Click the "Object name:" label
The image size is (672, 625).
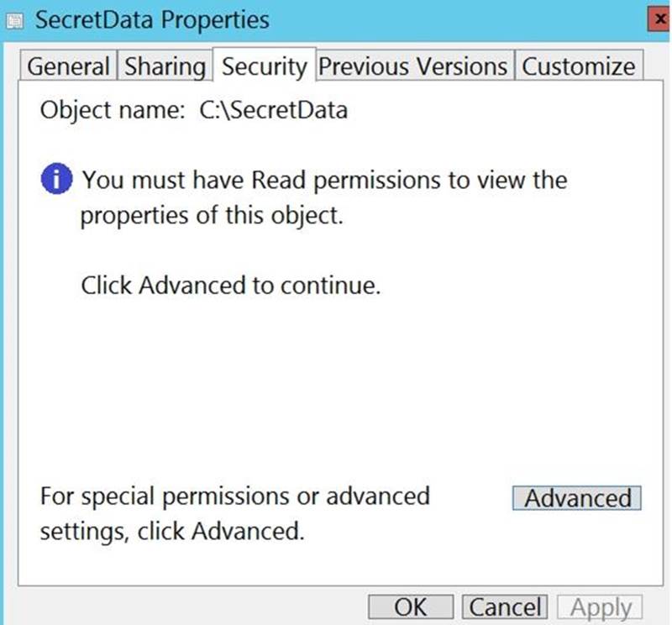[113, 110]
